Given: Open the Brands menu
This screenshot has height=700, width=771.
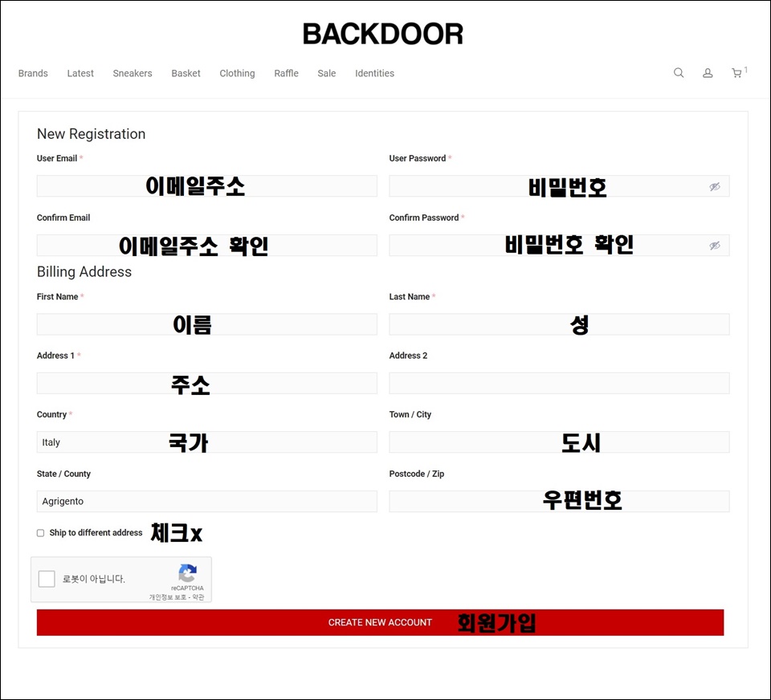Looking at the screenshot, I should point(33,73).
